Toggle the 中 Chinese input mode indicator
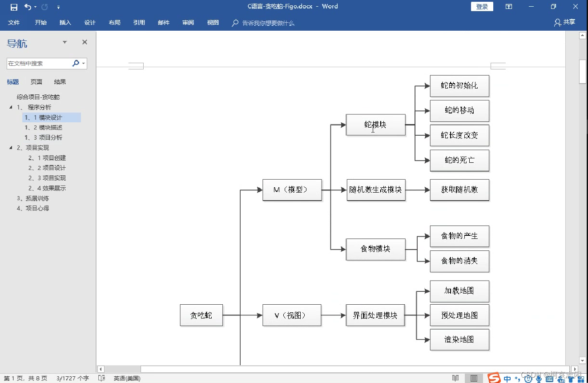Image resolution: width=588 pixels, height=383 pixels. click(507, 379)
